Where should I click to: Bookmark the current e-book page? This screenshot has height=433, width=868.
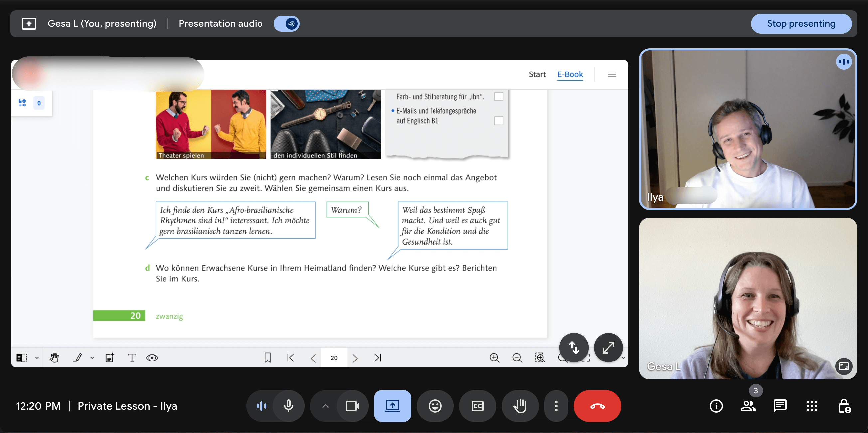pos(267,357)
